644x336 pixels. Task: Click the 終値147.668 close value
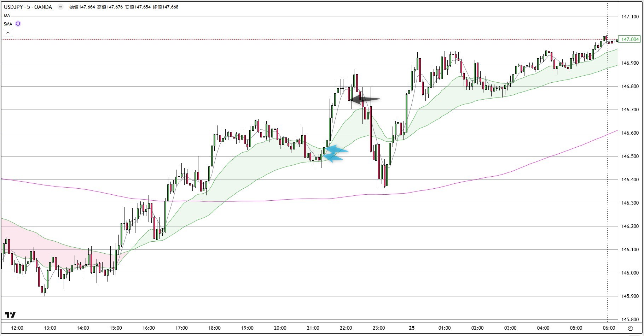click(x=166, y=7)
